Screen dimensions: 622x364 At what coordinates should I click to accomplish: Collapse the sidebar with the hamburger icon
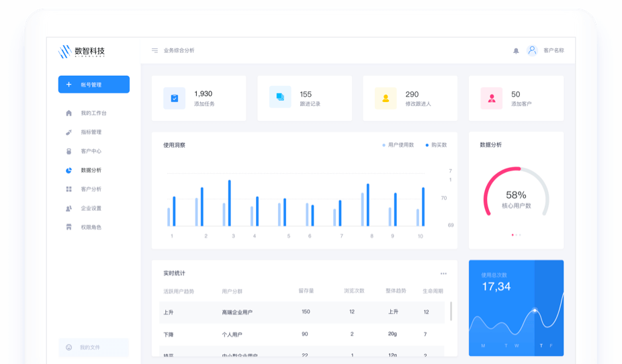(x=154, y=50)
